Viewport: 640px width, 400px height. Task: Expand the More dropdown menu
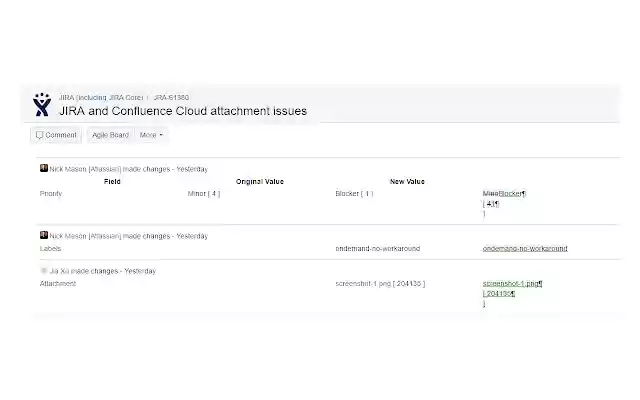151,135
